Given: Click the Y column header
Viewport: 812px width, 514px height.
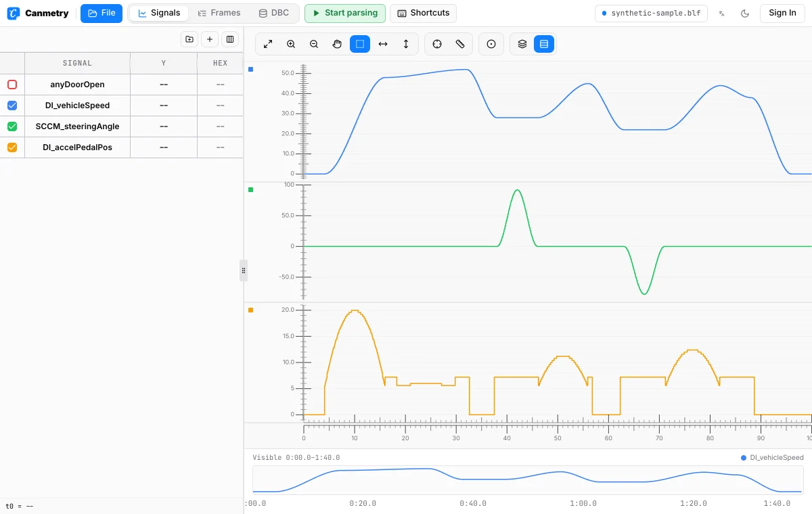Looking at the screenshot, I should click(x=164, y=63).
